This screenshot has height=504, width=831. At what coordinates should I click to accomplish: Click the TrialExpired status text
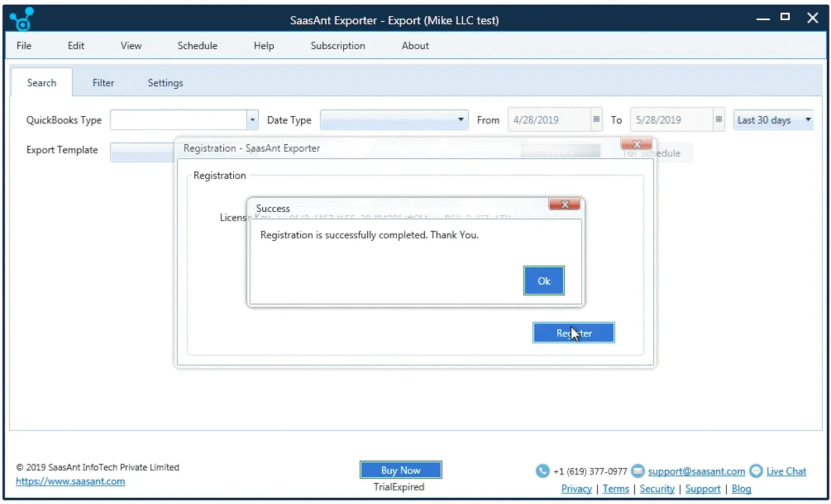click(x=399, y=487)
